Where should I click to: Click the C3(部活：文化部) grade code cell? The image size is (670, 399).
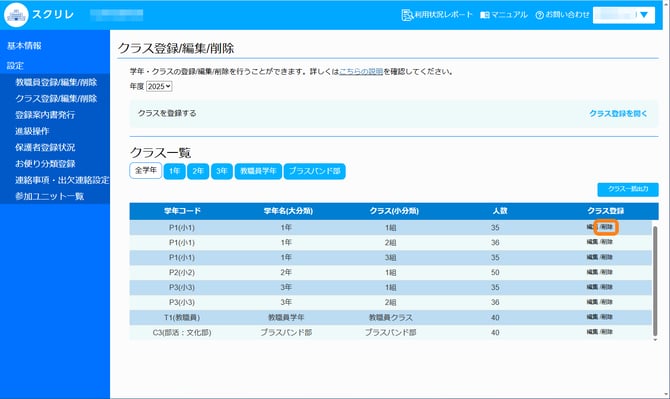pyautogui.click(x=182, y=332)
